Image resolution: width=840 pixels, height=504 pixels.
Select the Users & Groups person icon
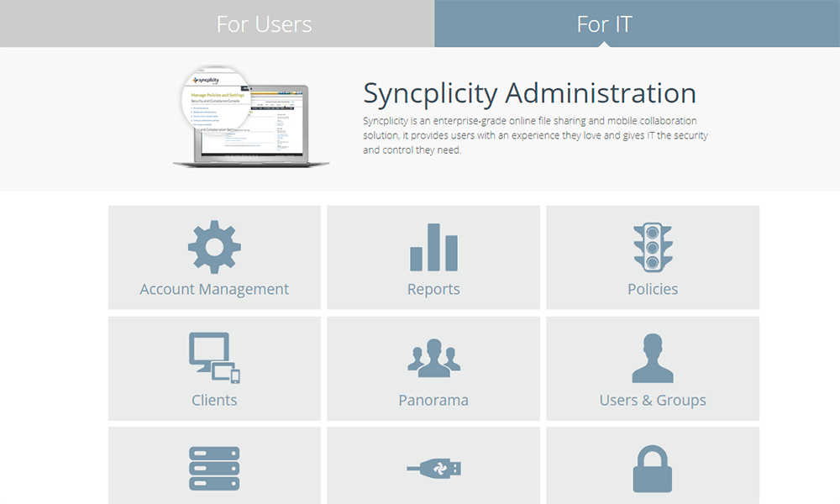[x=653, y=358]
